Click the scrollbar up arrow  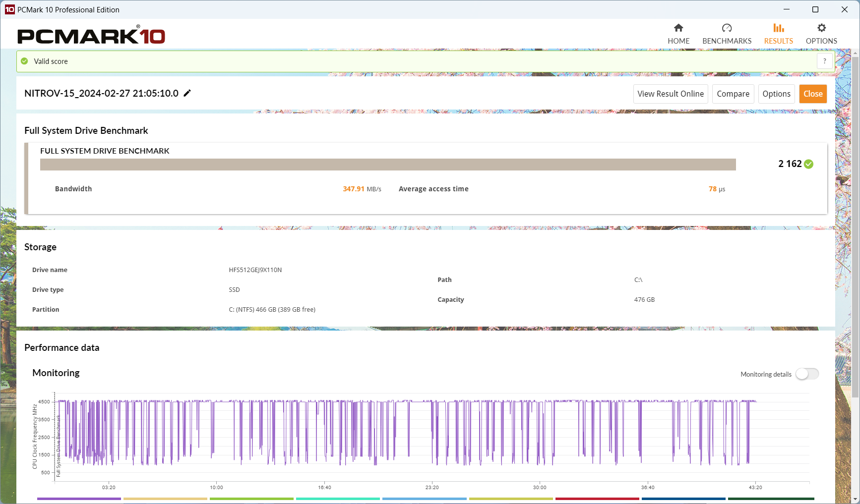pos(856,53)
